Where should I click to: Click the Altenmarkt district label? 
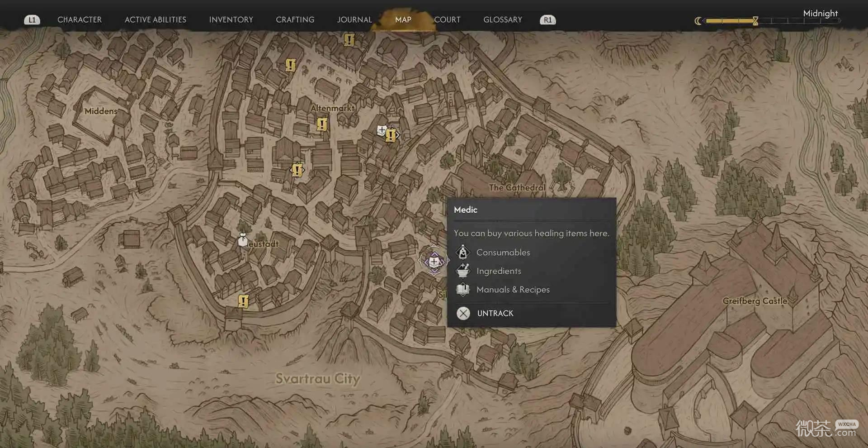pos(333,108)
